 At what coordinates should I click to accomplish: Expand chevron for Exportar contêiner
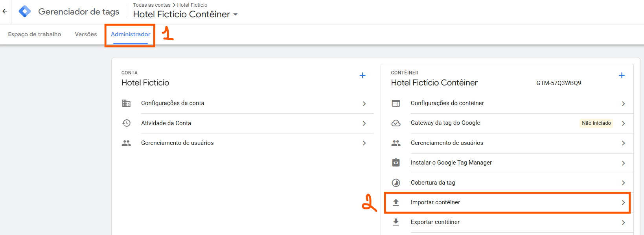[x=623, y=222]
